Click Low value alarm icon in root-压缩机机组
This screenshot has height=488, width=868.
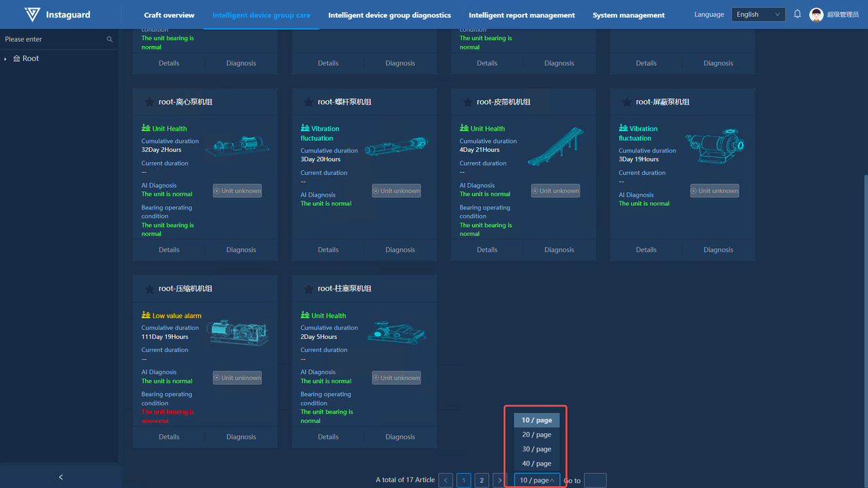(146, 315)
